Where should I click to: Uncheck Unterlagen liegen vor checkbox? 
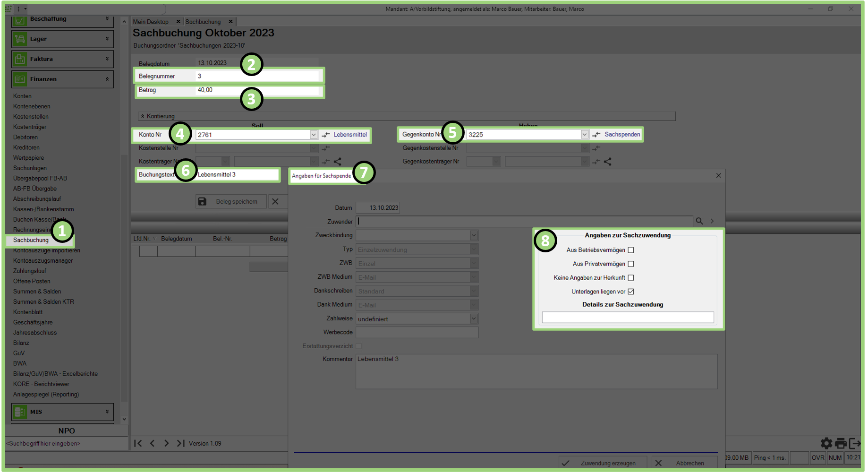pyautogui.click(x=631, y=292)
